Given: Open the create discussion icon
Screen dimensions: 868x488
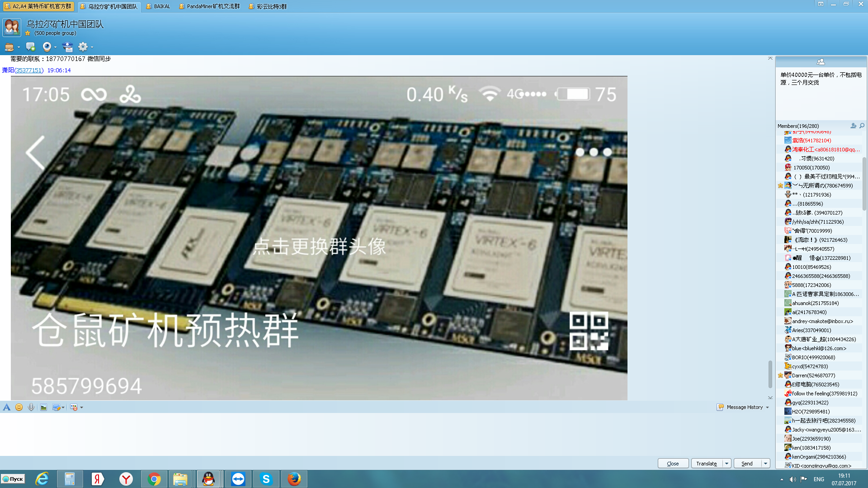Looking at the screenshot, I should (30, 47).
